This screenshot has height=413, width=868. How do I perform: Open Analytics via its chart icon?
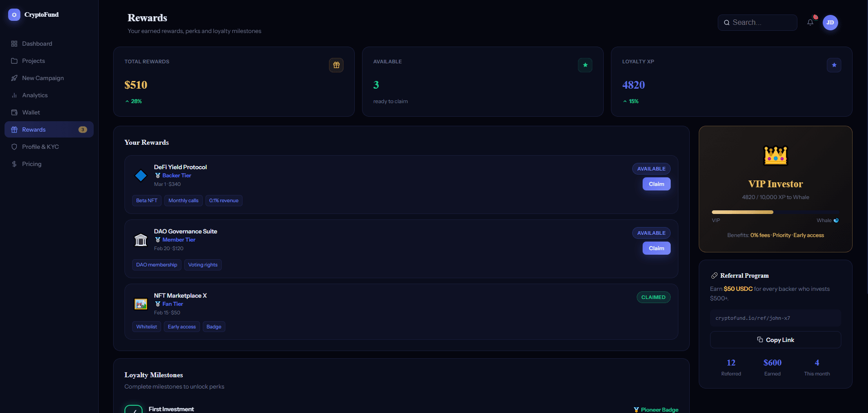(14, 95)
